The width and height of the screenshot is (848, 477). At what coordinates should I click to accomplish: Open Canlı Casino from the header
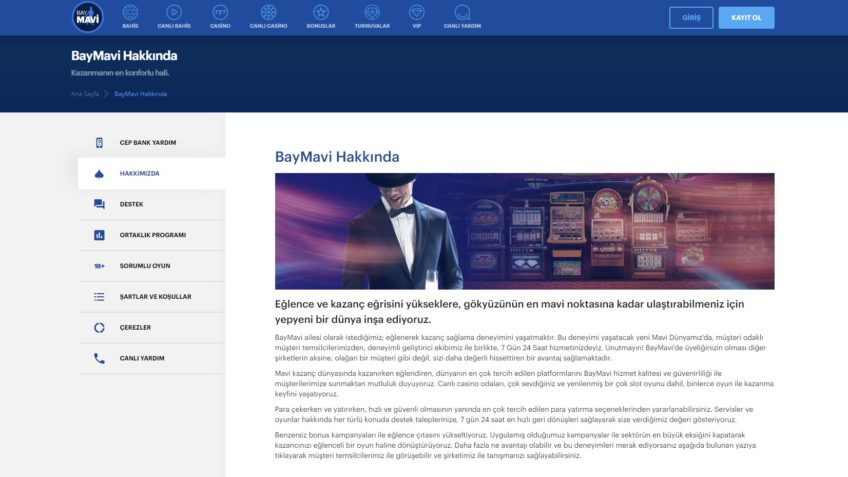point(269,13)
